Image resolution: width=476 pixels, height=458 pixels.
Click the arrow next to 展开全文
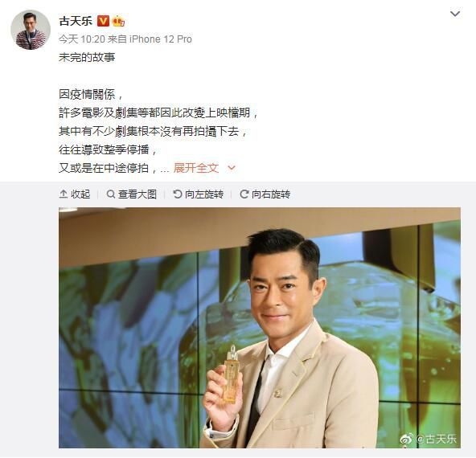pyautogui.click(x=232, y=168)
